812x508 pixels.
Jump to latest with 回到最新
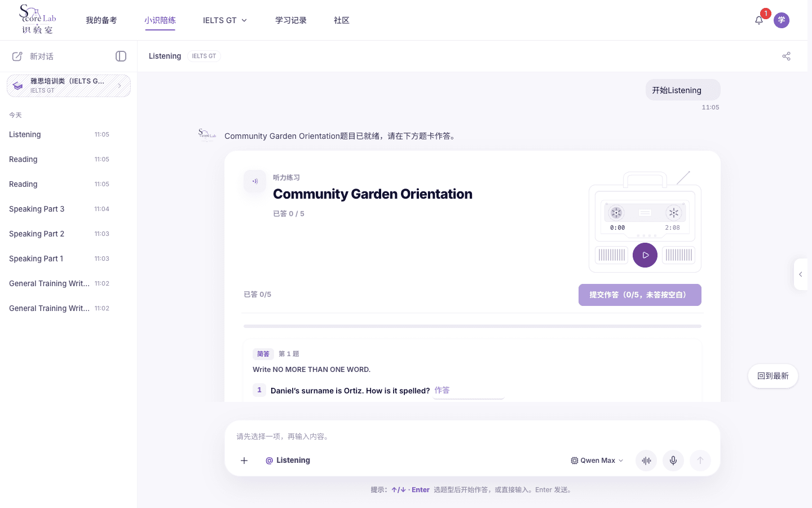tap(773, 376)
